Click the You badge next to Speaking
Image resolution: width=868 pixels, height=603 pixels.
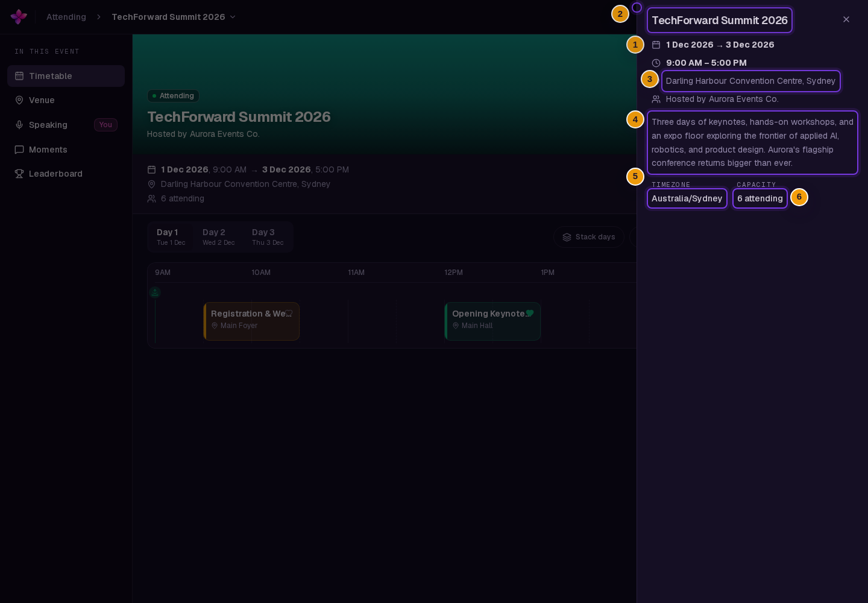(x=105, y=125)
